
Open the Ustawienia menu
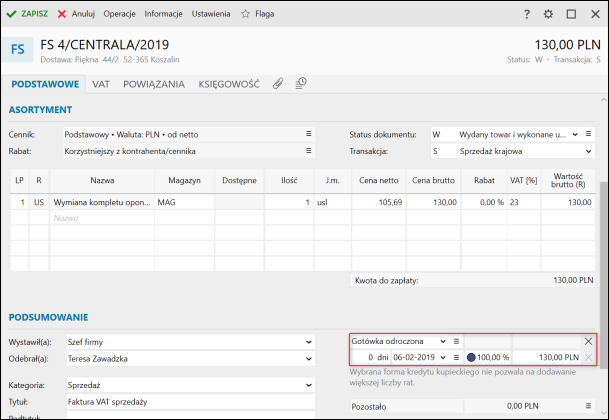[211, 14]
